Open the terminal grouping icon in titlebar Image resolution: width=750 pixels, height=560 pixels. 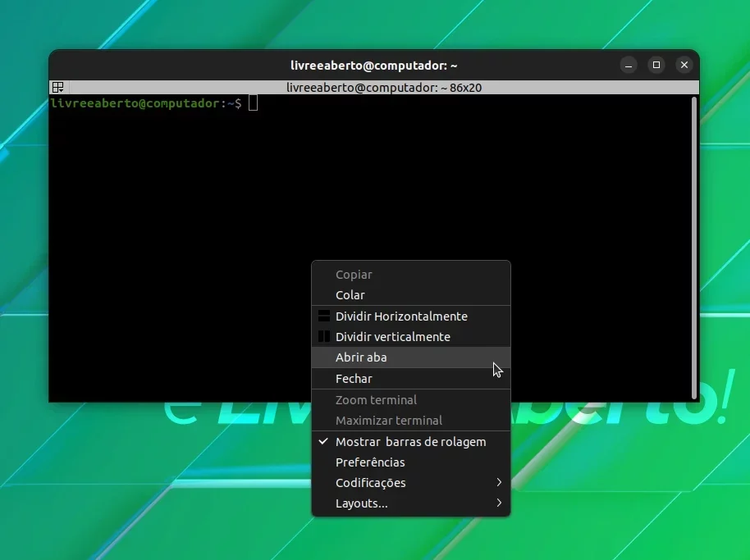58,87
